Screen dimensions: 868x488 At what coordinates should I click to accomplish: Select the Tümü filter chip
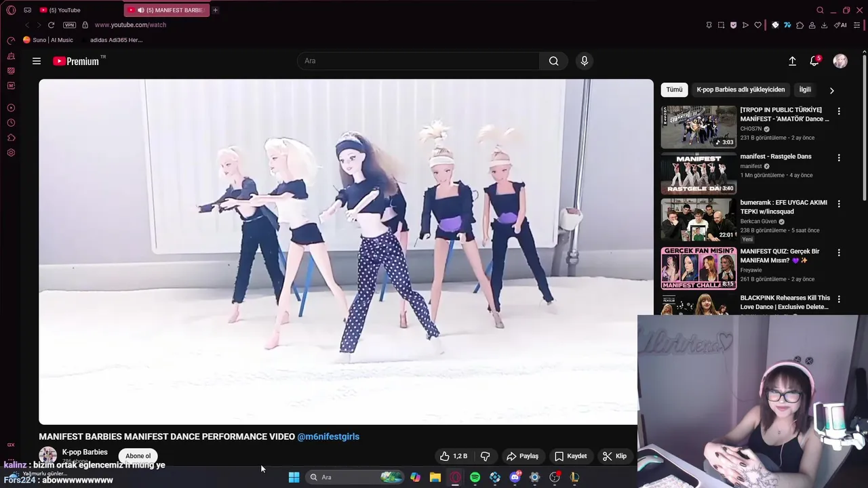tap(674, 89)
